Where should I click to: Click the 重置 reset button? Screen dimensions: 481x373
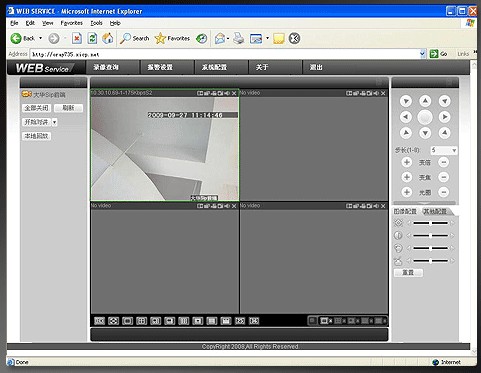[x=408, y=273]
